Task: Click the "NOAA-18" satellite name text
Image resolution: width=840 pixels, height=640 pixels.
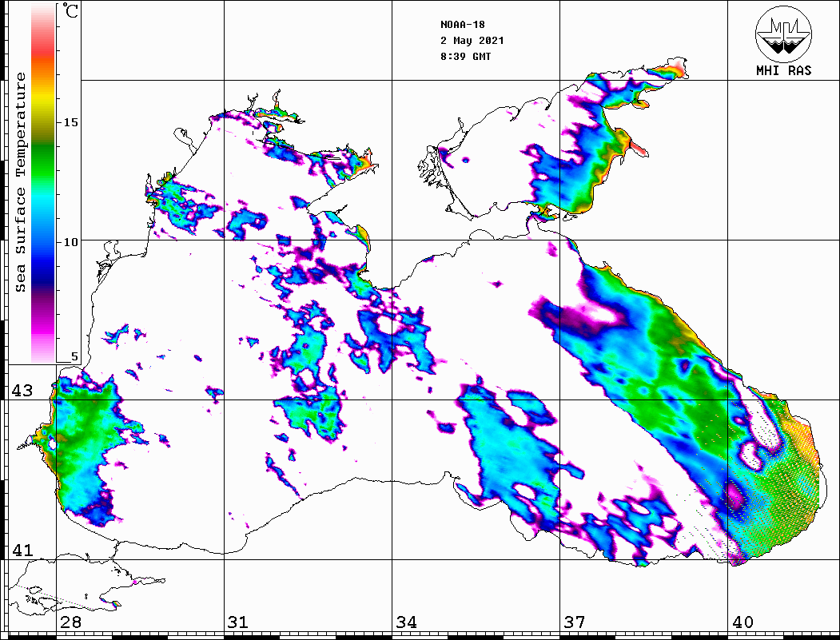Action: 463,25
